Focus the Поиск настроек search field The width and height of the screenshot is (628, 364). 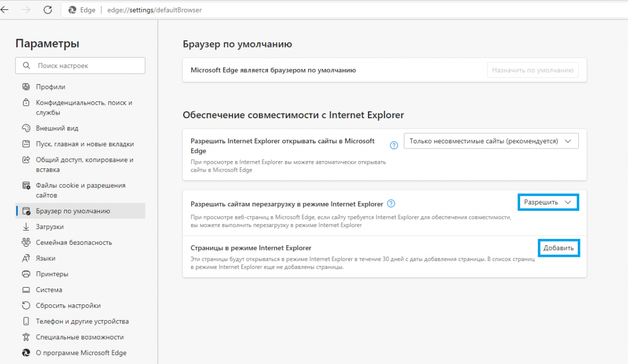(81, 66)
